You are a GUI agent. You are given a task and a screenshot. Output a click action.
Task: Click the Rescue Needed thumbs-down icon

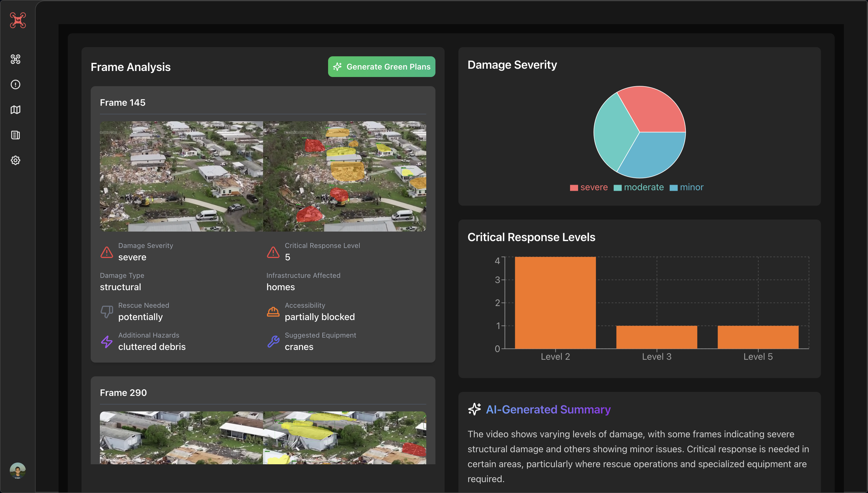[x=106, y=311]
